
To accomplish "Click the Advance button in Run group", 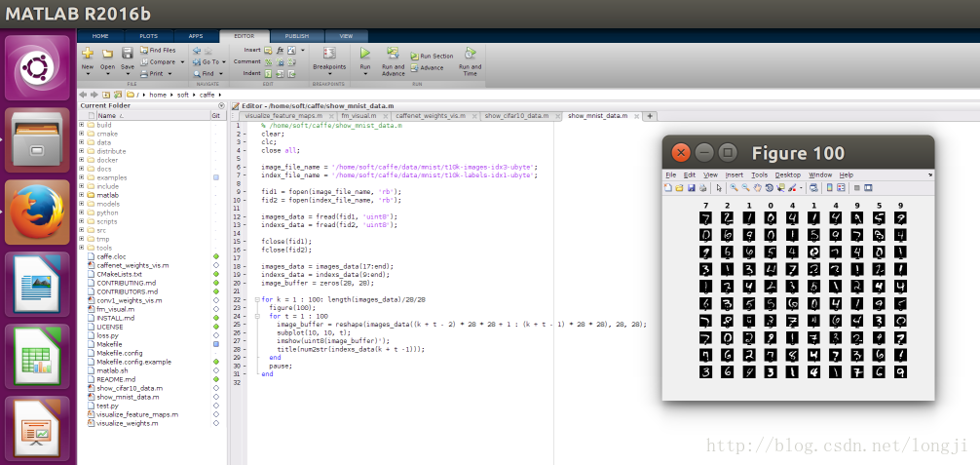I will (428, 67).
